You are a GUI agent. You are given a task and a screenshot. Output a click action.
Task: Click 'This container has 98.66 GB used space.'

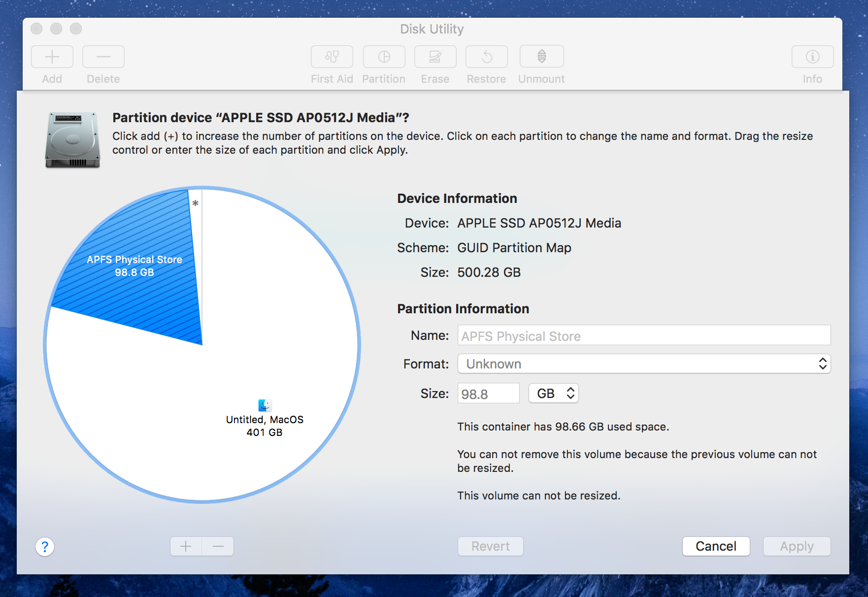coord(563,427)
